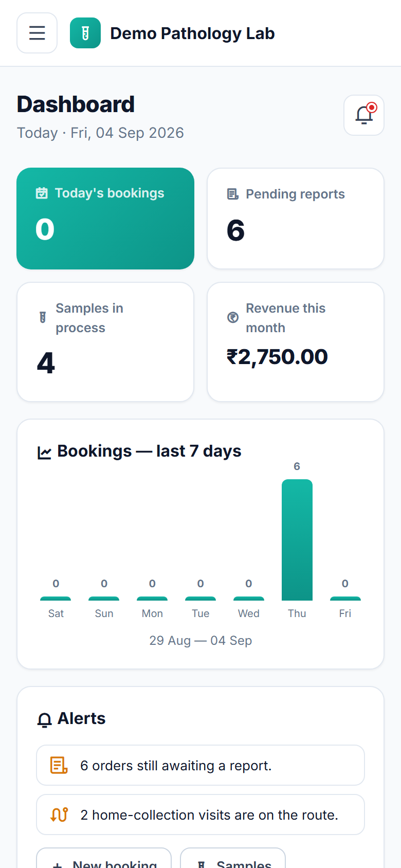401x868 pixels.
Task: Click the Sat bar in bookings chart
Action: pyautogui.click(x=56, y=599)
